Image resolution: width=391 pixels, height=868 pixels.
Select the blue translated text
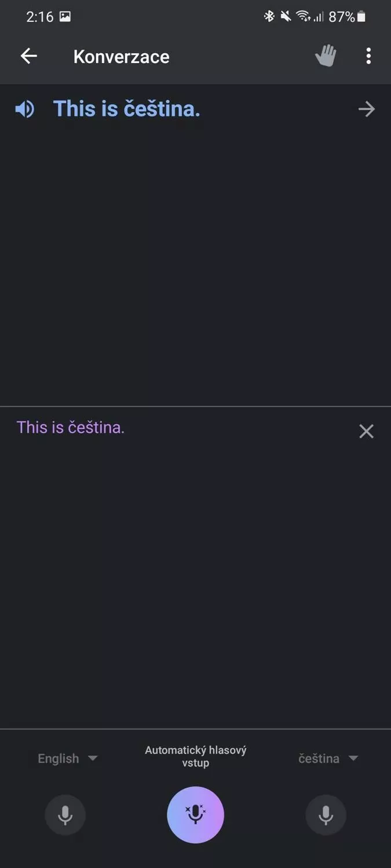tap(127, 109)
